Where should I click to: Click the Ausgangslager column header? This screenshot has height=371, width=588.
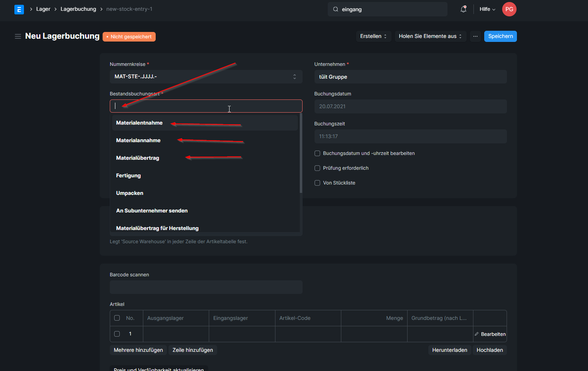[x=176, y=318]
